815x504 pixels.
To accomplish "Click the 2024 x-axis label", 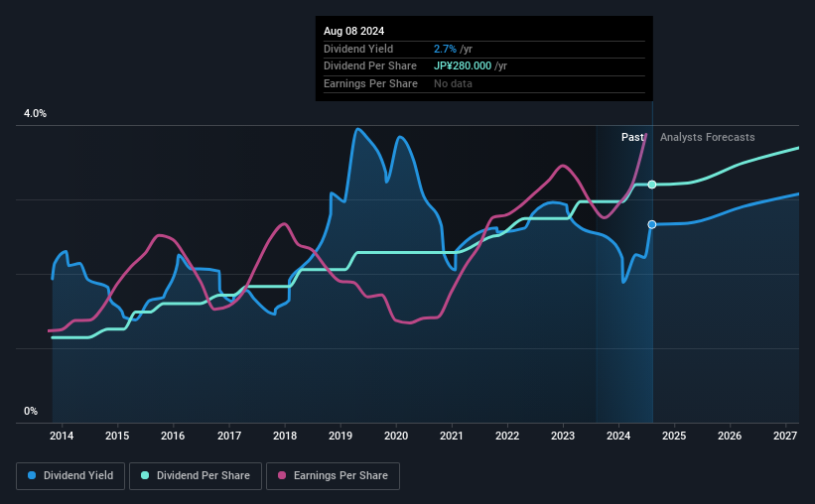I will (618, 436).
